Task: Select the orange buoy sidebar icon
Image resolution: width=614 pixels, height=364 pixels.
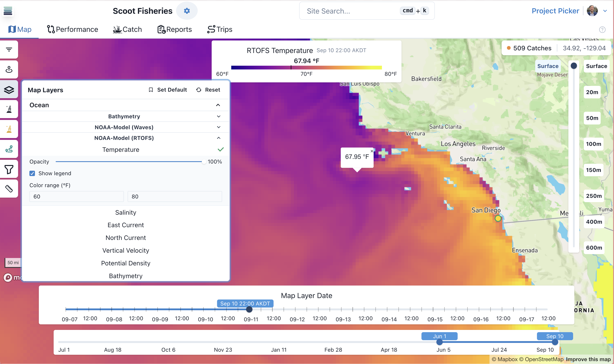Action: click(x=9, y=129)
